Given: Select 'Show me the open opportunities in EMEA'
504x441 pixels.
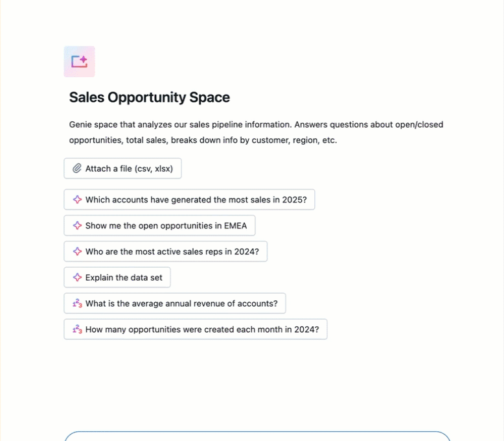Looking at the screenshot, I should pos(166,226).
